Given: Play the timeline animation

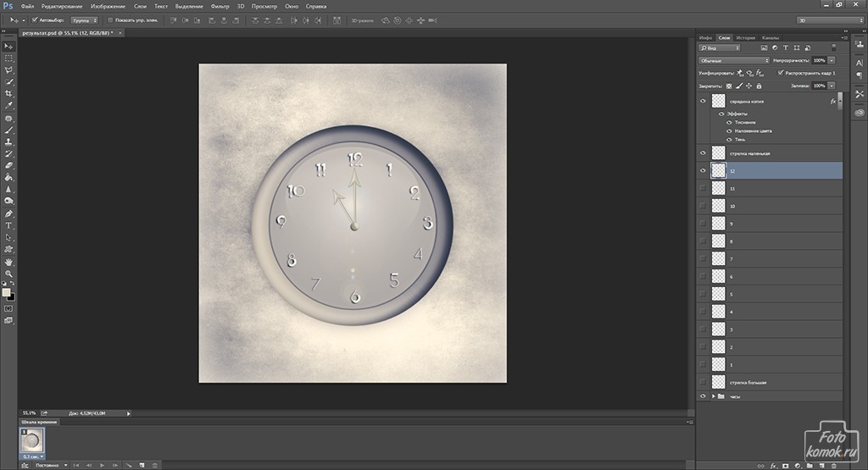Looking at the screenshot, I should [x=102, y=465].
